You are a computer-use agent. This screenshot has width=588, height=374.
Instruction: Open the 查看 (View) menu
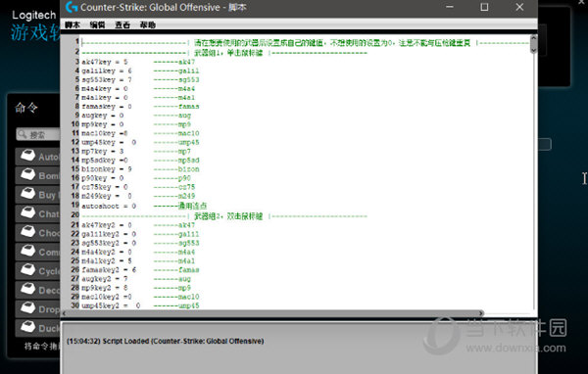tap(122, 25)
